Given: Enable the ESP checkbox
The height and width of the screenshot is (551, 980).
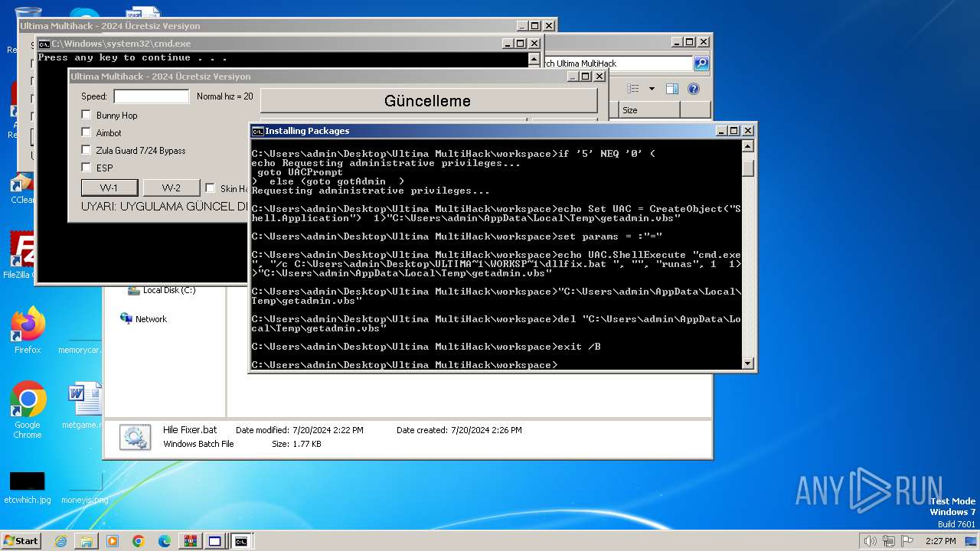Looking at the screenshot, I should (x=87, y=168).
